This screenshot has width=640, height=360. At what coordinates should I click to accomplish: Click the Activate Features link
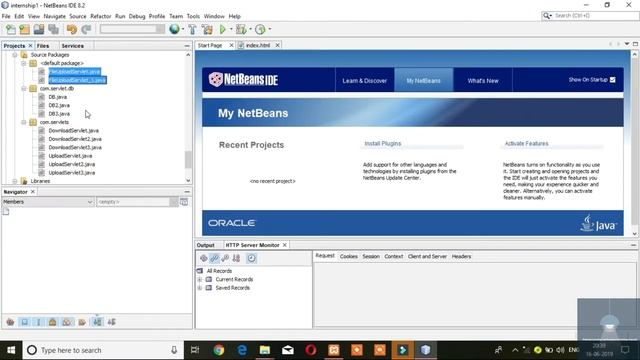click(x=527, y=144)
